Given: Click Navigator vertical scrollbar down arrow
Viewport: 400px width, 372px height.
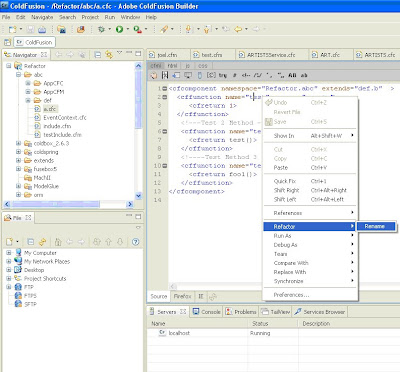Looking at the screenshot, I should [x=138, y=196].
